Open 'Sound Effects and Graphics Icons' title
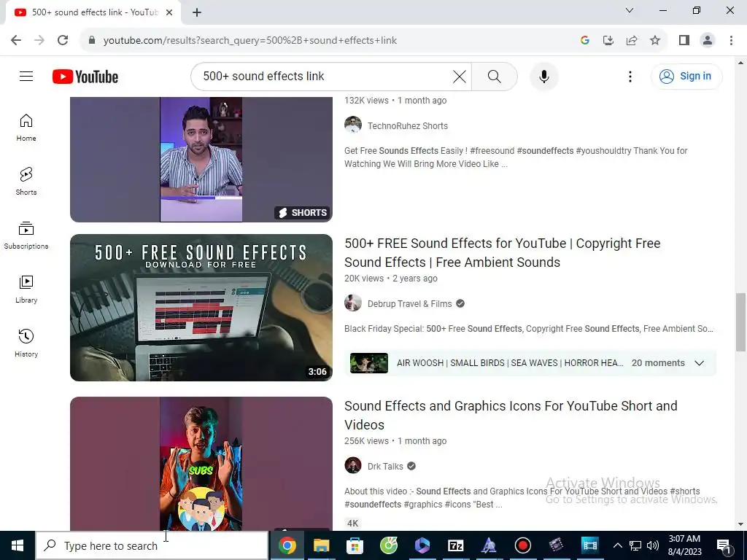This screenshot has width=747, height=560. 511,415
